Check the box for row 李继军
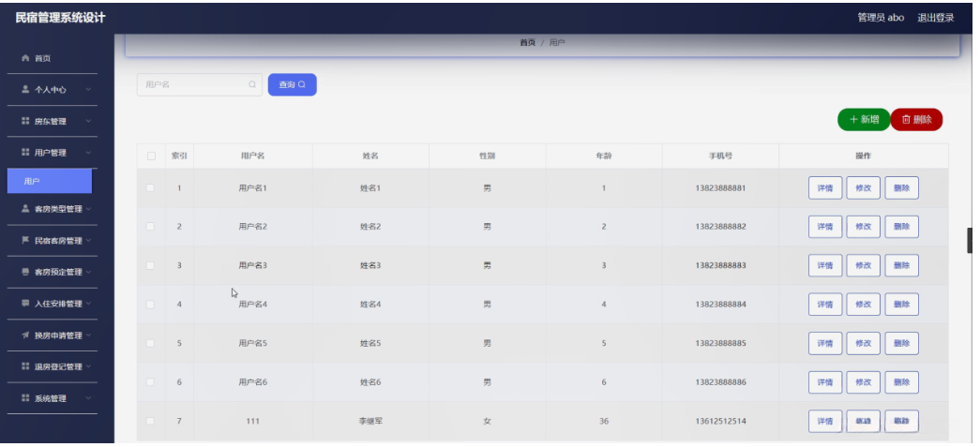 pos(150,421)
